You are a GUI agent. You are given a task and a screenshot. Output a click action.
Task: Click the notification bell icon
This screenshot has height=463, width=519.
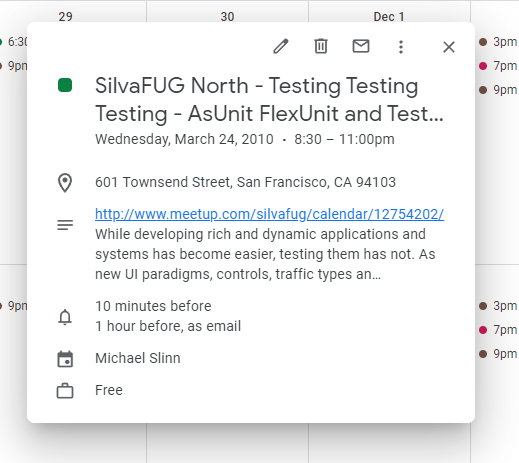click(x=65, y=317)
